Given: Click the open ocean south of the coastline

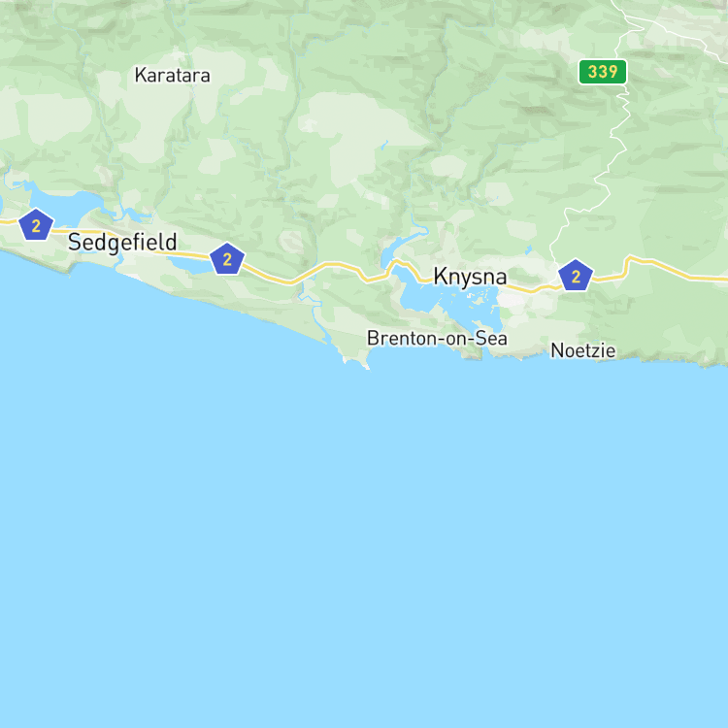Looking at the screenshot, I should [364, 534].
